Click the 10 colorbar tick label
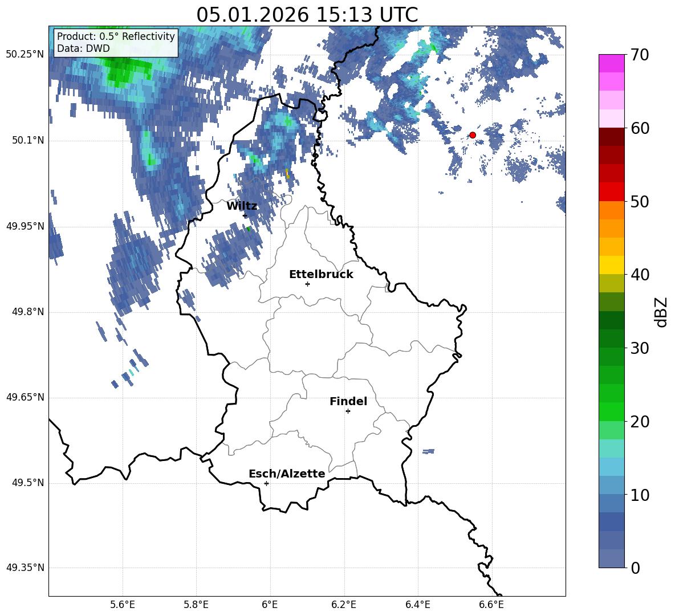Viewport: 675px width, 616px height. click(x=640, y=495)
